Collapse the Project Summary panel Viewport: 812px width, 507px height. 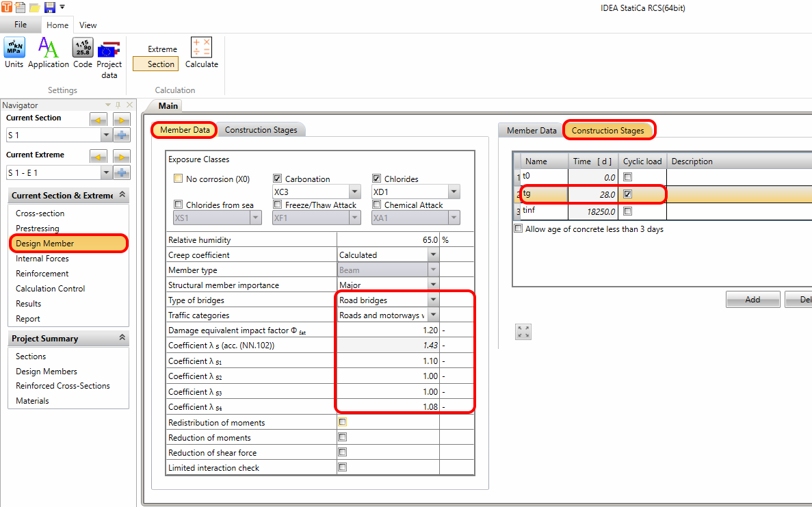pos(122,338)
